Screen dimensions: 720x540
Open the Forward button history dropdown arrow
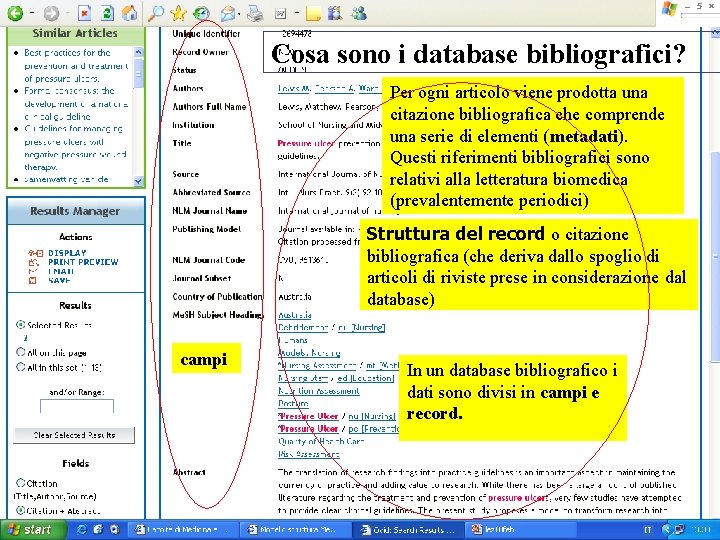[67, 13]
